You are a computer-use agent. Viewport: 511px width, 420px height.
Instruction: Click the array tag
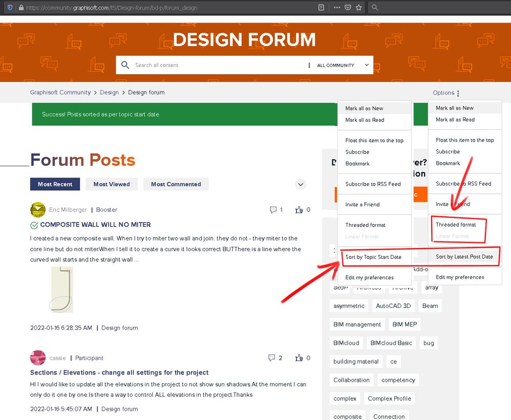coord(432,288)
